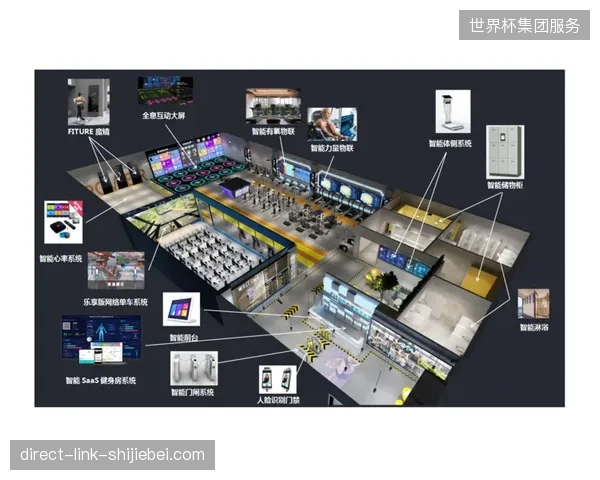600x480 pixels.
Task: Click the 智能力量物联 label
Action: (332, 148)
